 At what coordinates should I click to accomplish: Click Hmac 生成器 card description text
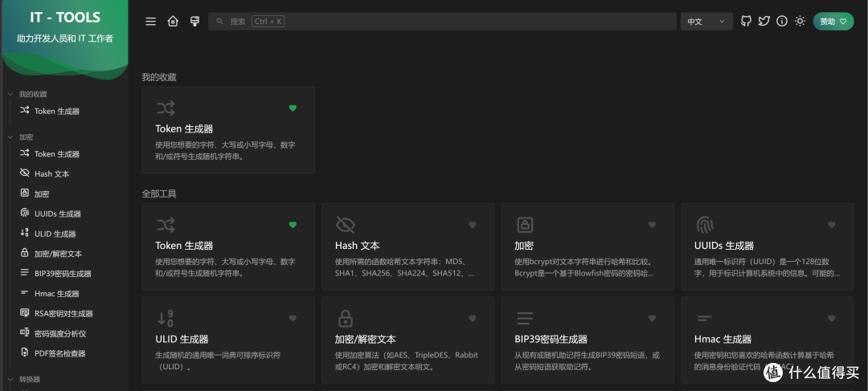764,361
